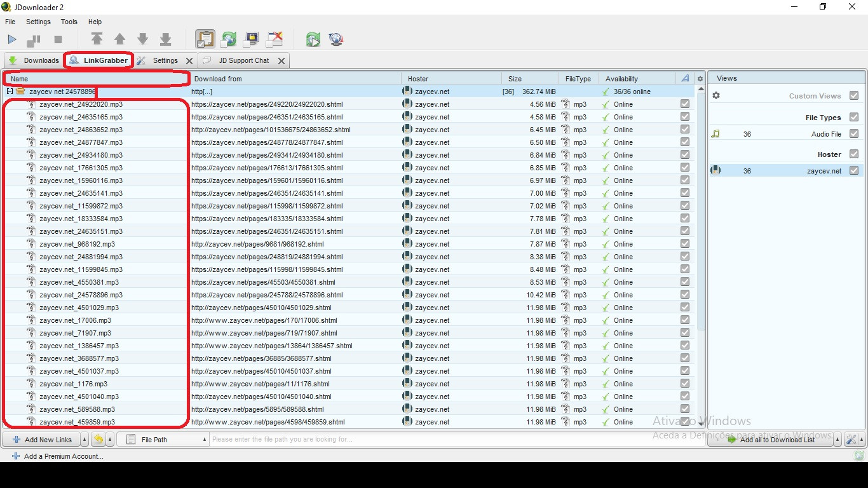868x488 pixels.
Task: Open dropdown arrow beside bottom wrench icon
Action: pyautogui.click(x=862, y=439)
